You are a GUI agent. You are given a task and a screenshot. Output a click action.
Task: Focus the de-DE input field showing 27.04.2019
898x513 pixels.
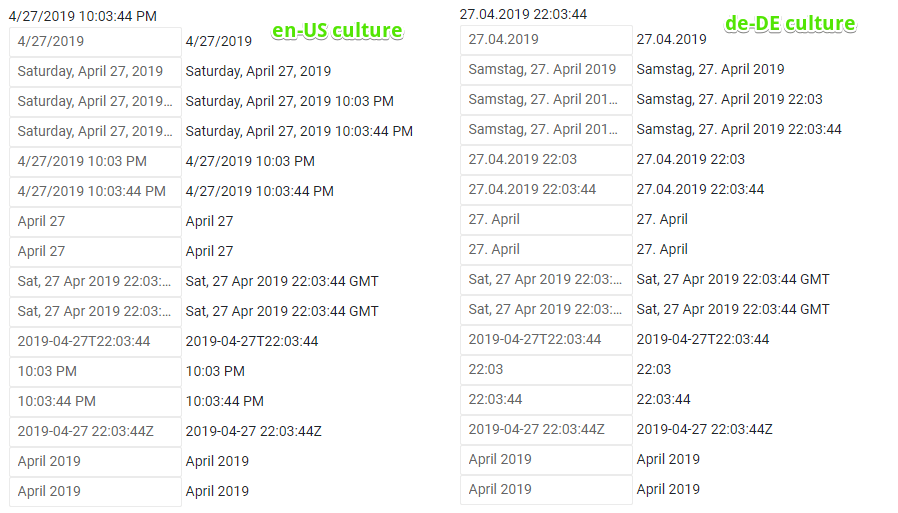click(x=546, y=40)
